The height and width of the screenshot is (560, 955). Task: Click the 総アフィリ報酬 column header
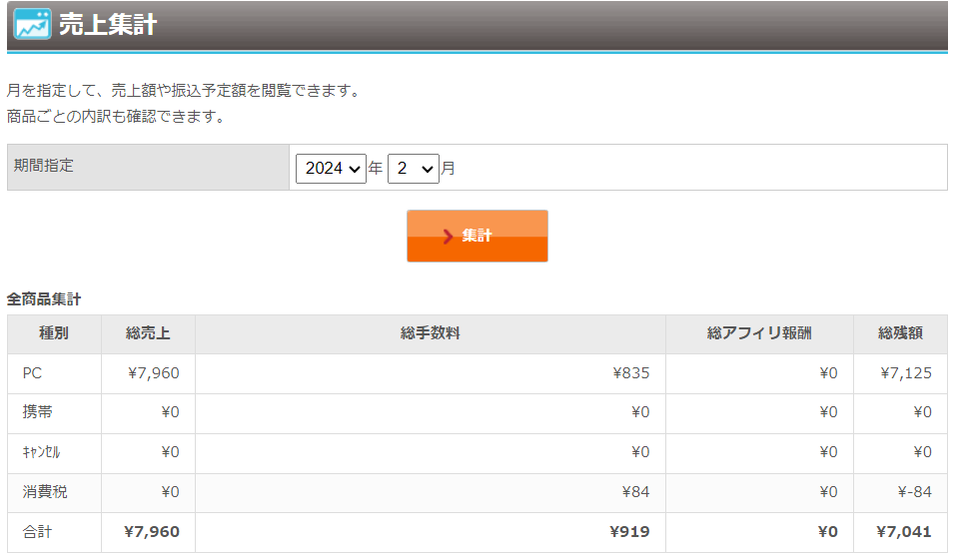759,333
